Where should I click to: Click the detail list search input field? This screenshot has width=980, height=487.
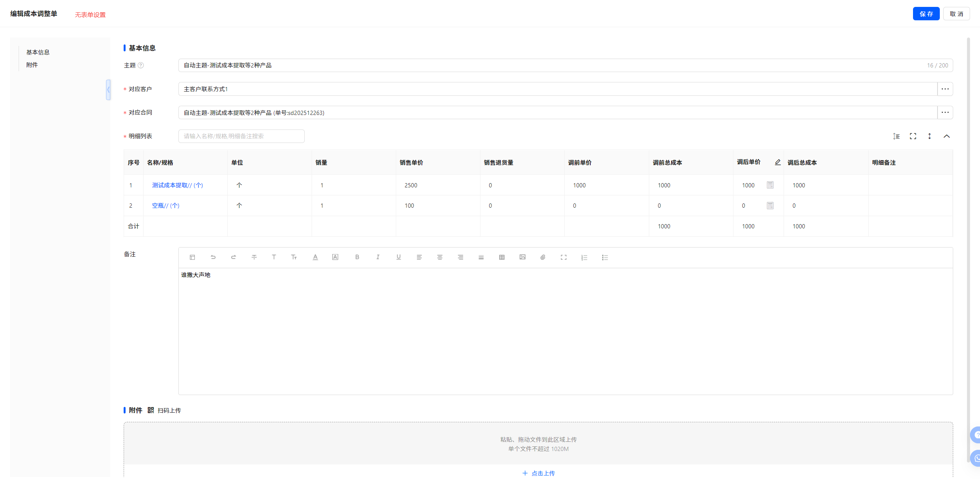(x=241, y=136)
